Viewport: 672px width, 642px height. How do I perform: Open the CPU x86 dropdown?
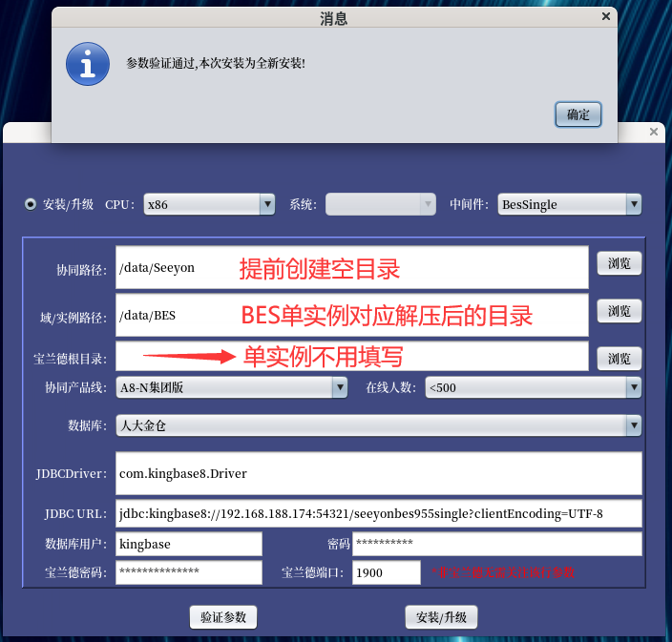[209, 204]
